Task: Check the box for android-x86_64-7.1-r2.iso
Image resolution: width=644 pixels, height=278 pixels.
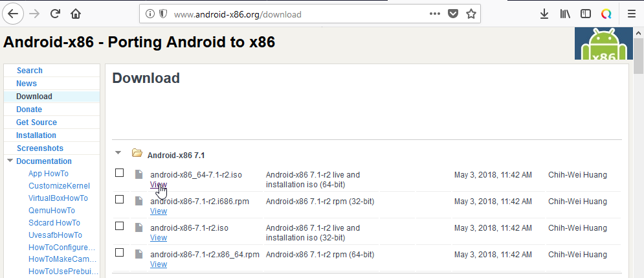Action: 119,173
